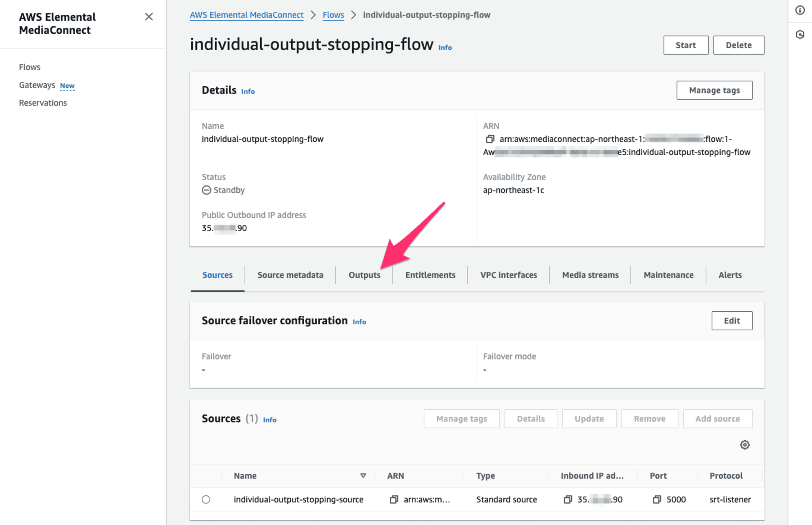Copy the inbound IP address 35...90

tap(568, 499)
